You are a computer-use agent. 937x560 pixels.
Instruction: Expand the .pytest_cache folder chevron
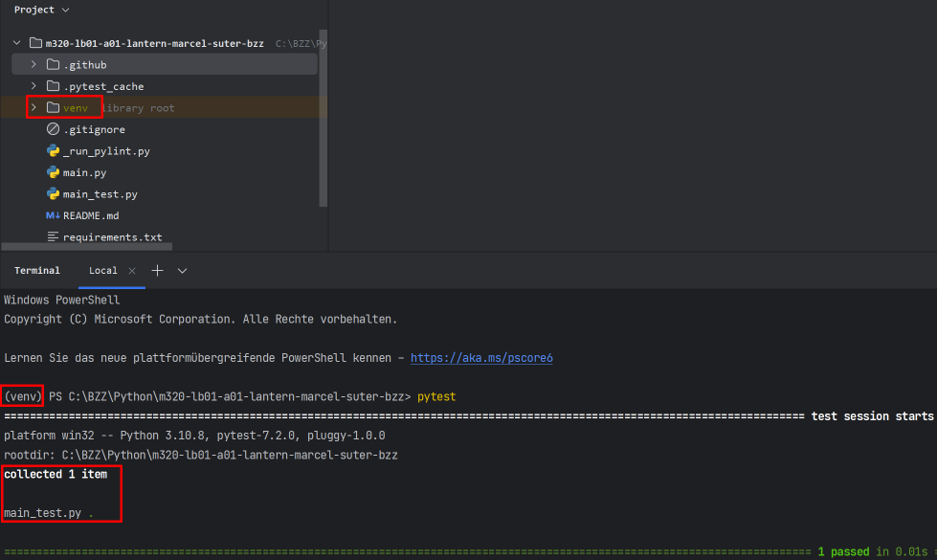[33, 86]
